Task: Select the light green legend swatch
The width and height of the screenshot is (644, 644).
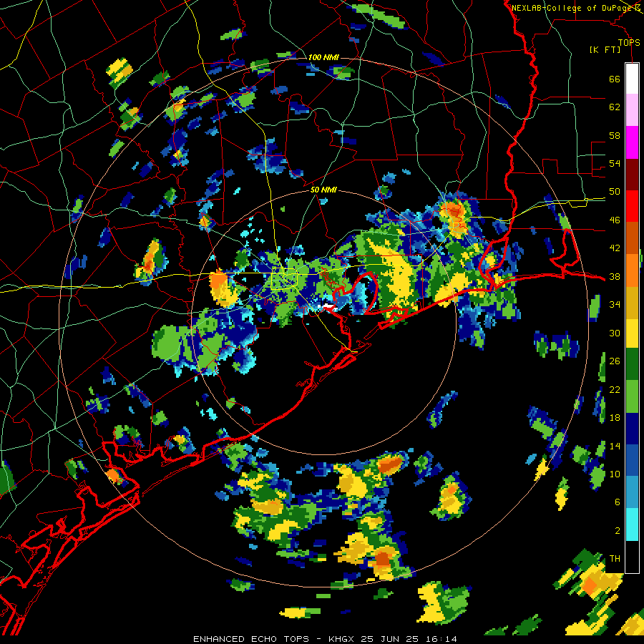Action: point(632,396)
